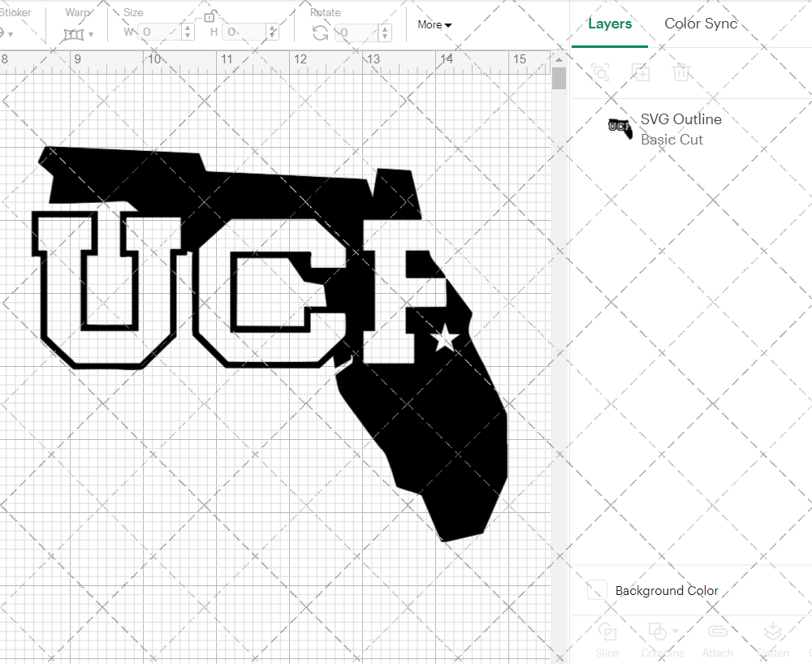Screen dimensions: 812x664
Task: Click the Attach icon
Action: tap(718, 632)
